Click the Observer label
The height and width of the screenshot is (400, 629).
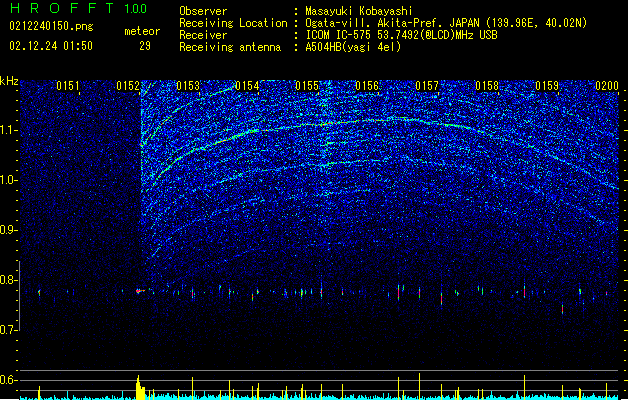tap(203, 11)
